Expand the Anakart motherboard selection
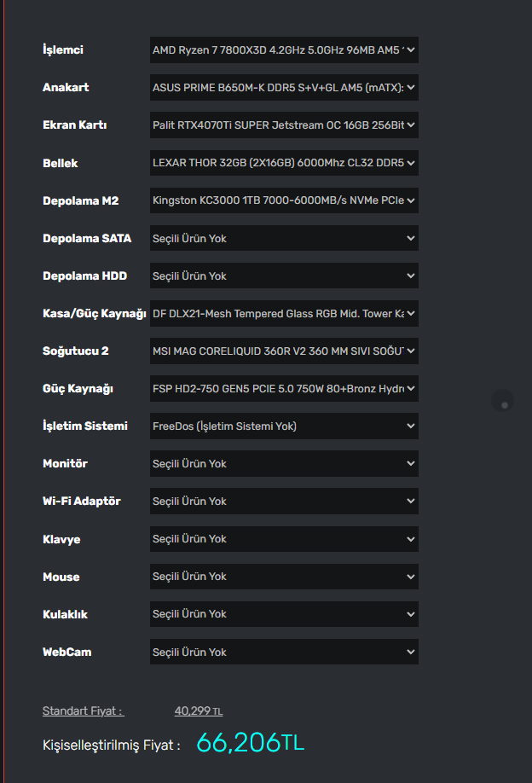Screen dimensions: 532x783 [x=284, y=88]
